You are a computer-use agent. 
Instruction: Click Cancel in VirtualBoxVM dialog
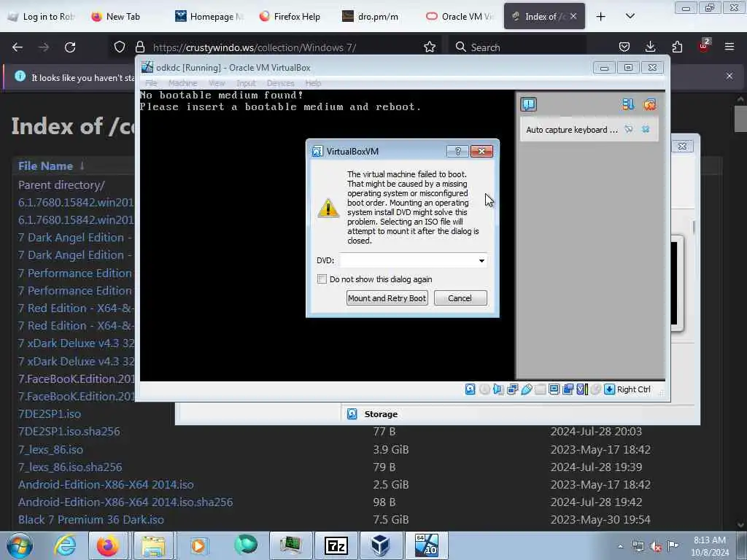(x=460, y=298)
